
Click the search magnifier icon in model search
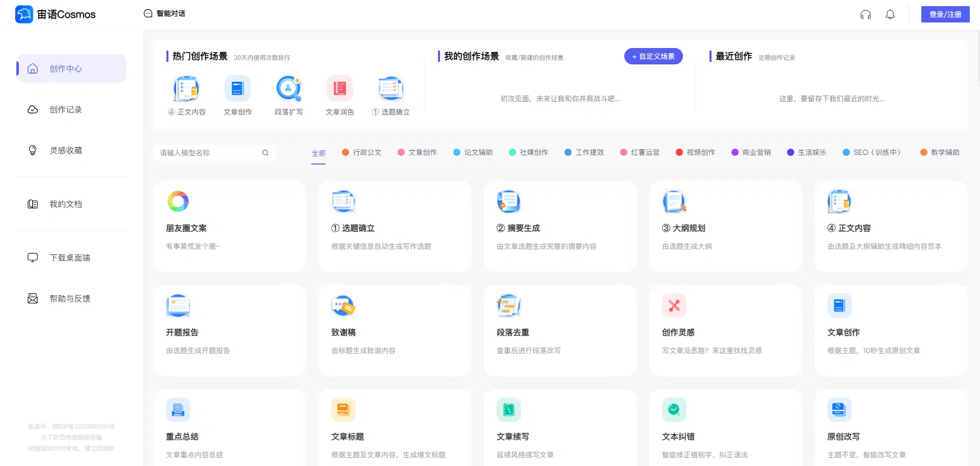tap(265, 153)
